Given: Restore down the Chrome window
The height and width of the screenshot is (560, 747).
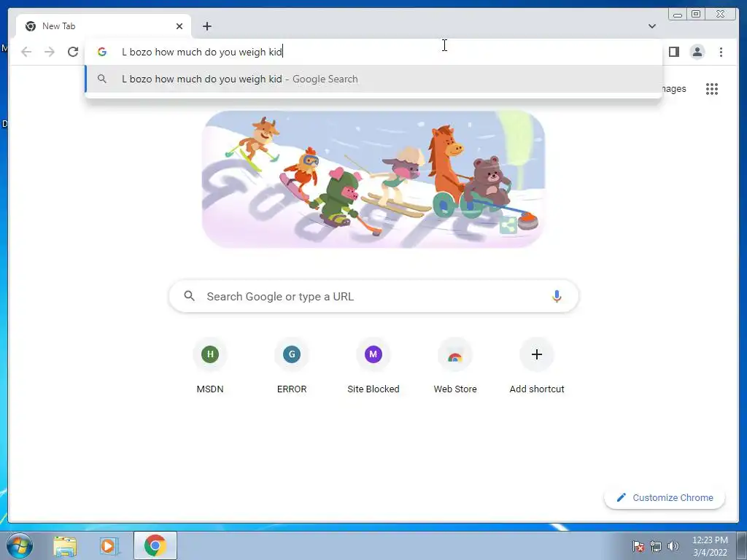Looking at the screenshot, I should click(696, 15).
